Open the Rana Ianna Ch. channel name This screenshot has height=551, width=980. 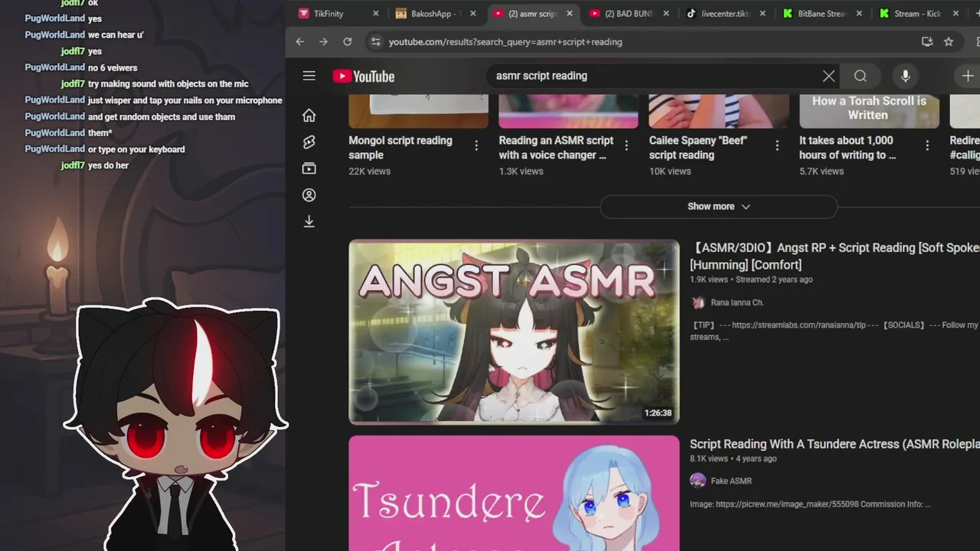pyautogui.click(x=737, y=302)
